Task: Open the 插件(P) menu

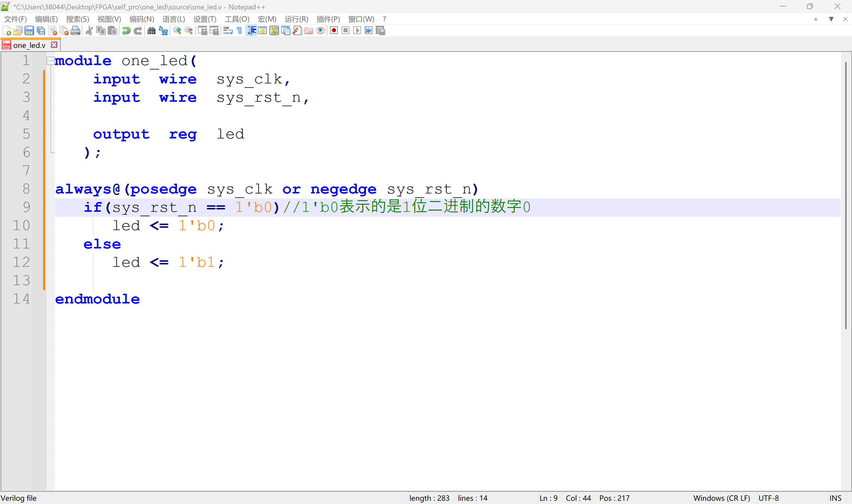Action: (x=328, y=19)
